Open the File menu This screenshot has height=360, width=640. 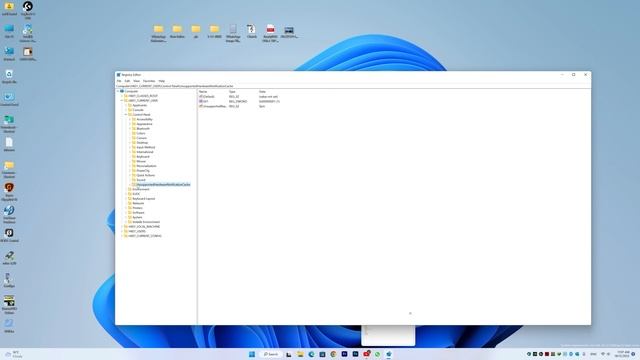(119, 81)
